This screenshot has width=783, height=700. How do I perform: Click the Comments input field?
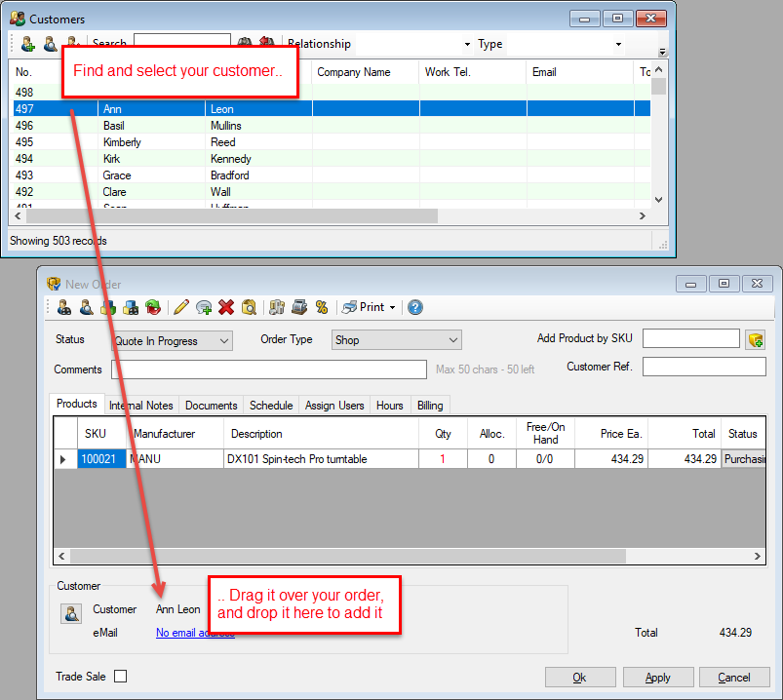(x=269, y=369)
